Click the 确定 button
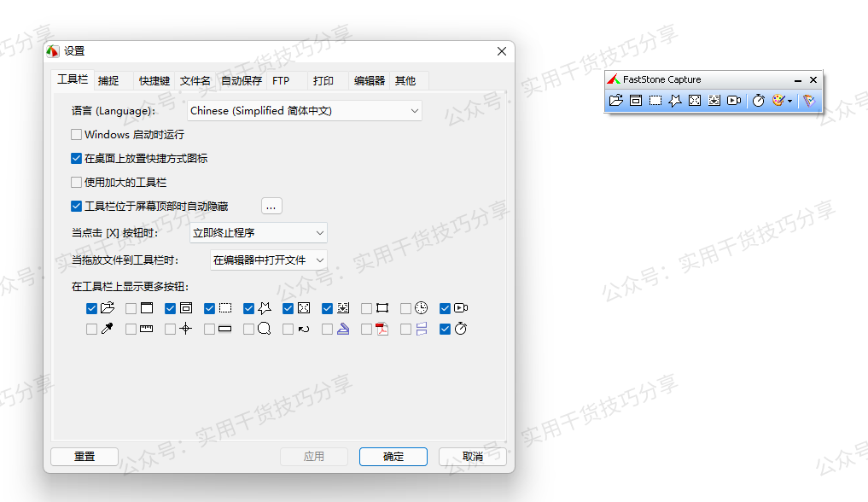 [x=393, y=456]
